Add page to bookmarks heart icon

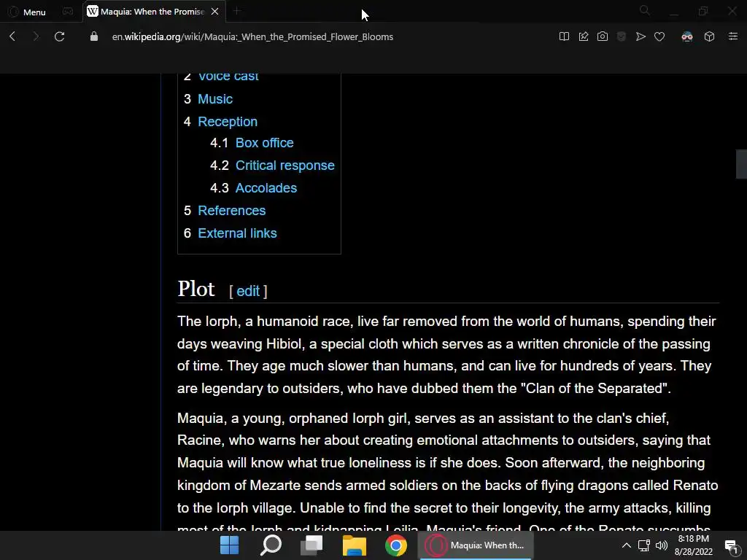[x=659, y=36]
